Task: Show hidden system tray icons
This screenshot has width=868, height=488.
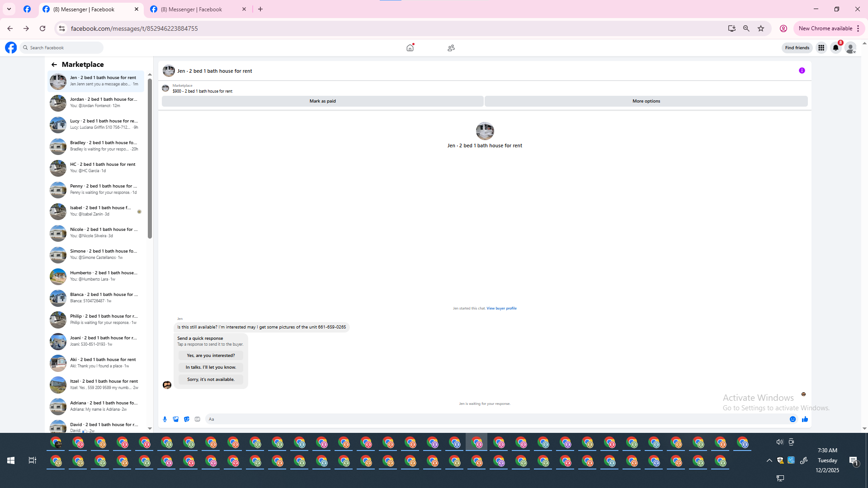Action: pyautogui.click(x=769, y=460)
